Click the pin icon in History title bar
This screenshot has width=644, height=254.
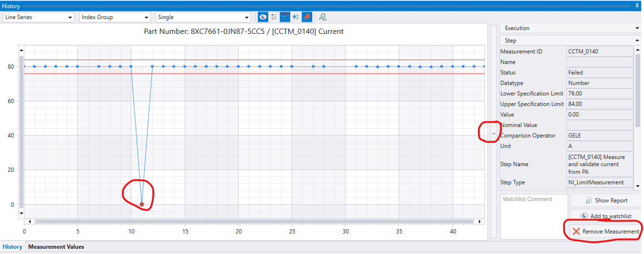point(637,6)
